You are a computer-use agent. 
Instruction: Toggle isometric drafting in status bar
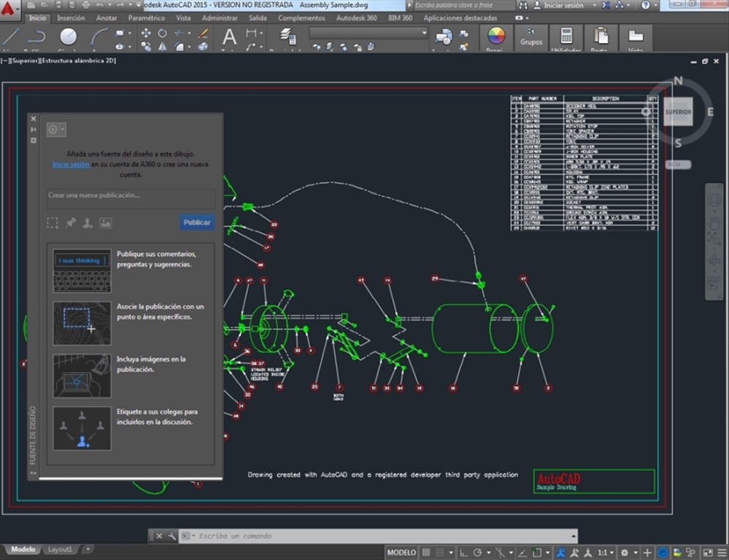(x=501, y=553)
